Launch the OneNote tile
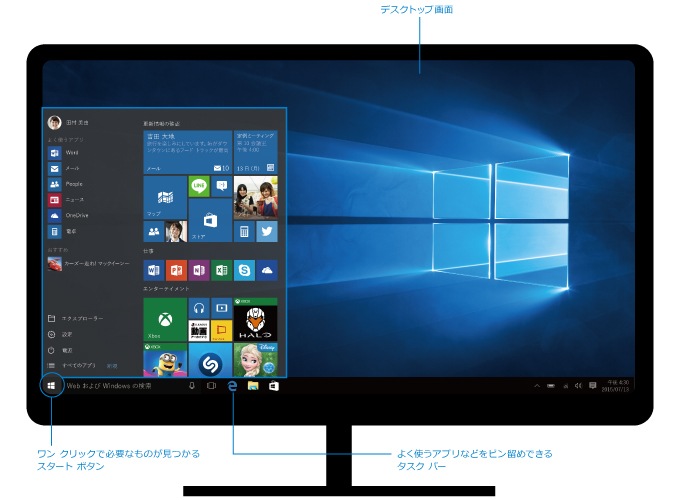Screen dimensions: 680x500 199,271
